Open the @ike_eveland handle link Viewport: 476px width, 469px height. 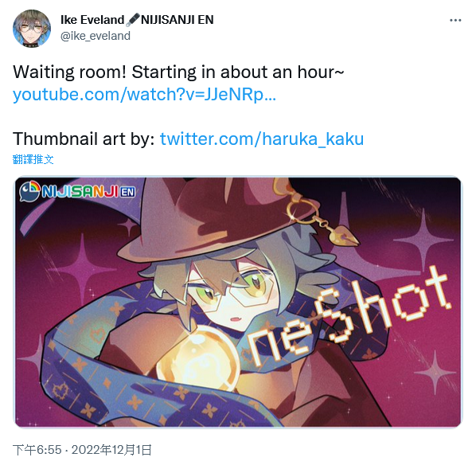(x=96, y=36)
